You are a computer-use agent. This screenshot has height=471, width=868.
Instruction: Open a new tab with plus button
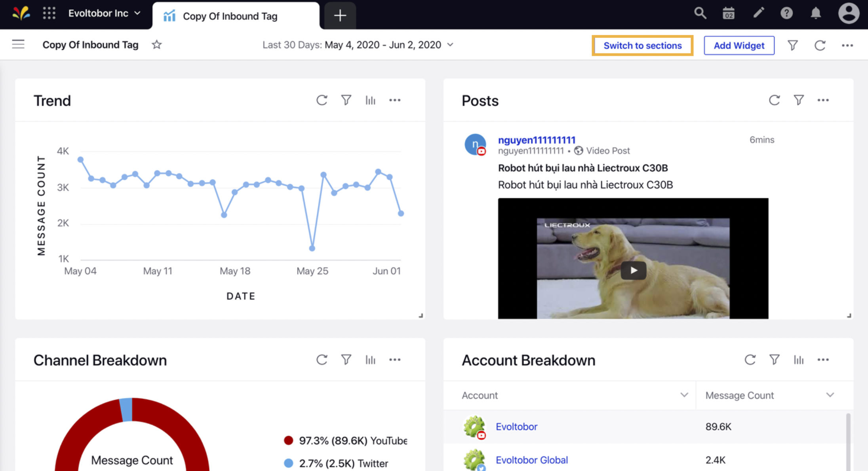coord(340,16)
